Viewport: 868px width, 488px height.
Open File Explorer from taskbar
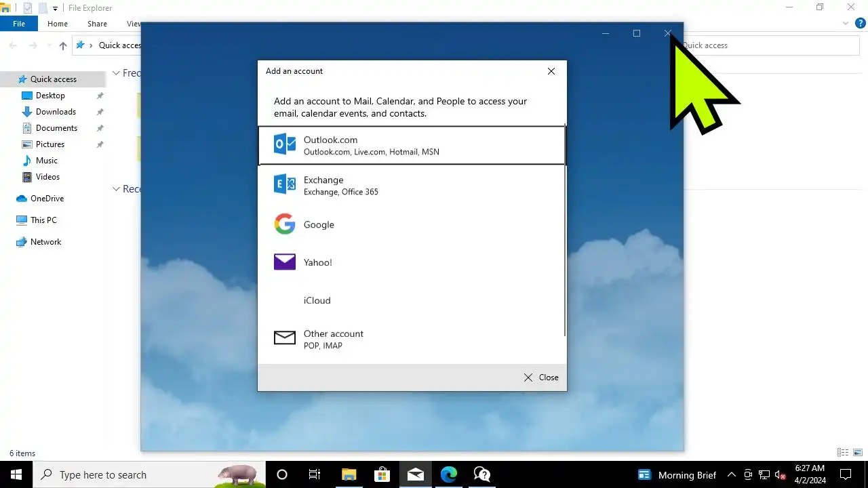click(349, 474)
